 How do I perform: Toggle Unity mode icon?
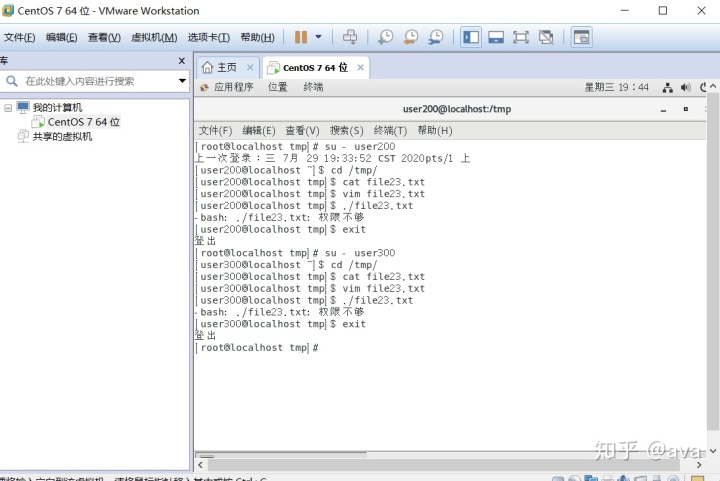click(546, 37)
